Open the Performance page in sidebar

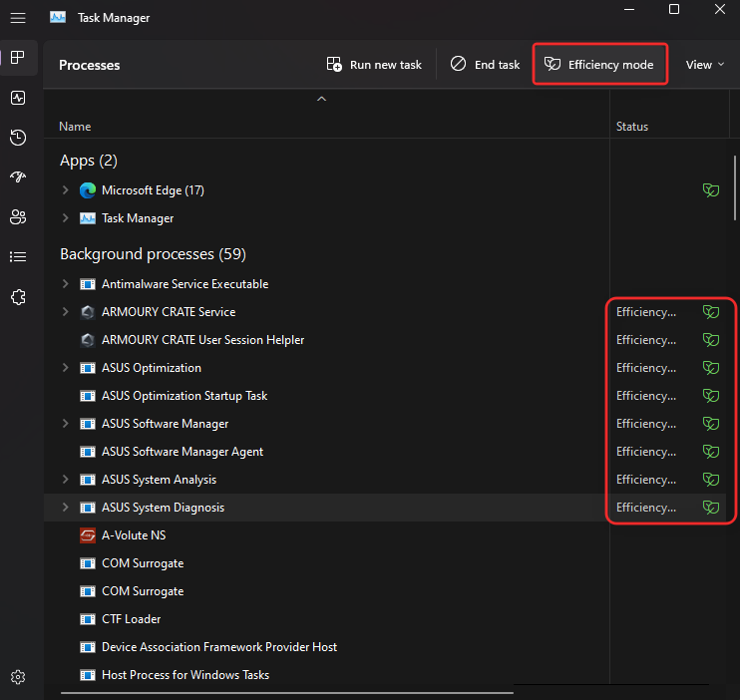[x=17, y=98]
